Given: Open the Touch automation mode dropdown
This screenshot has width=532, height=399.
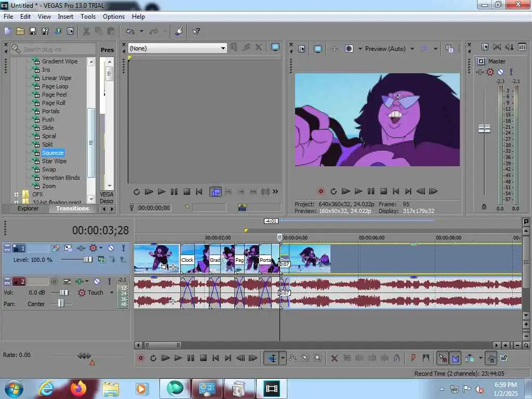Looking at the screenshot, I should pos(112,292).
